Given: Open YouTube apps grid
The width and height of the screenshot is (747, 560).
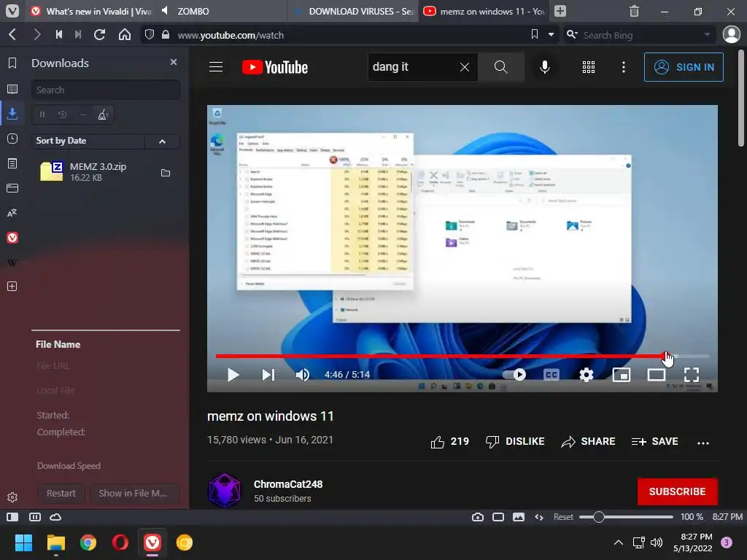Looking at the screenshot, I should (x=589, y=67).
